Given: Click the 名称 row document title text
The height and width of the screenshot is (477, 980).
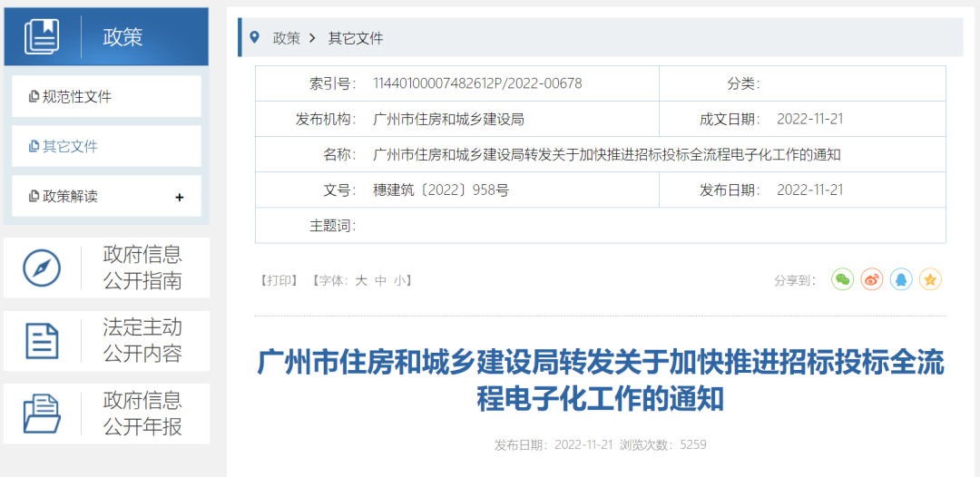Looking at the screenshot, I should click(607, 155).
